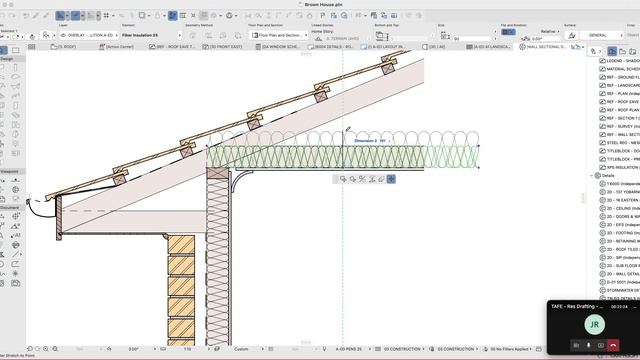This screenshot has width=640, height=360.
Task: End the call with red hang-up button
Action: (613, 345)
